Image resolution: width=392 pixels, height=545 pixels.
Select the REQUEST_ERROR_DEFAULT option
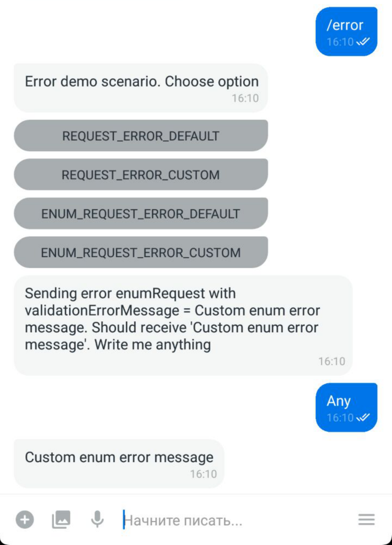(141, 136)
